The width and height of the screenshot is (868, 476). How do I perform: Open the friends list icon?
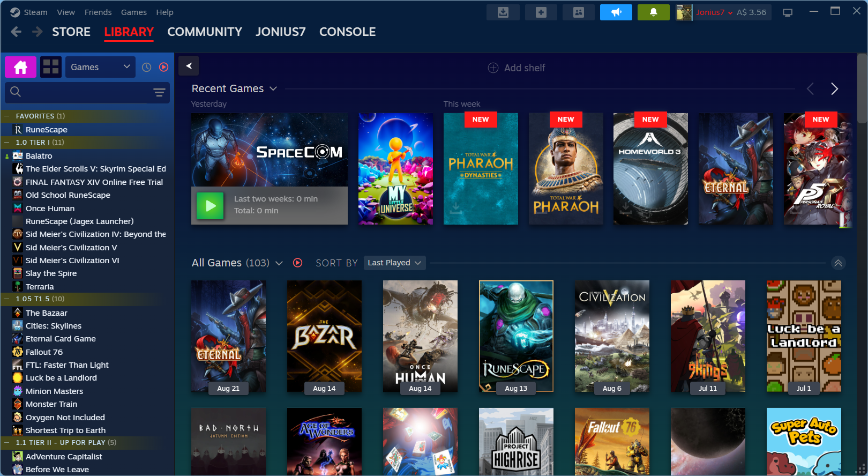pyautogui.click(x=578, y=12)
